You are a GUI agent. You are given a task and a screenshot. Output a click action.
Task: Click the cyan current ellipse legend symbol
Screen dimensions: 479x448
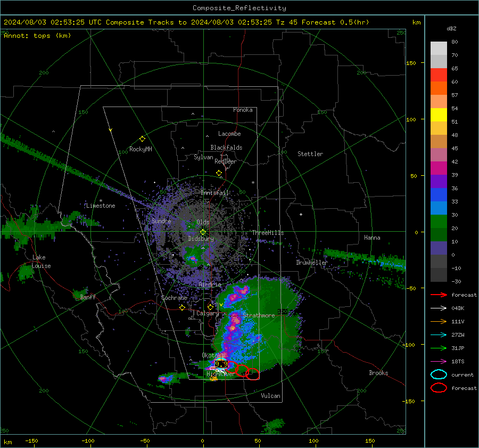(439, 374)
